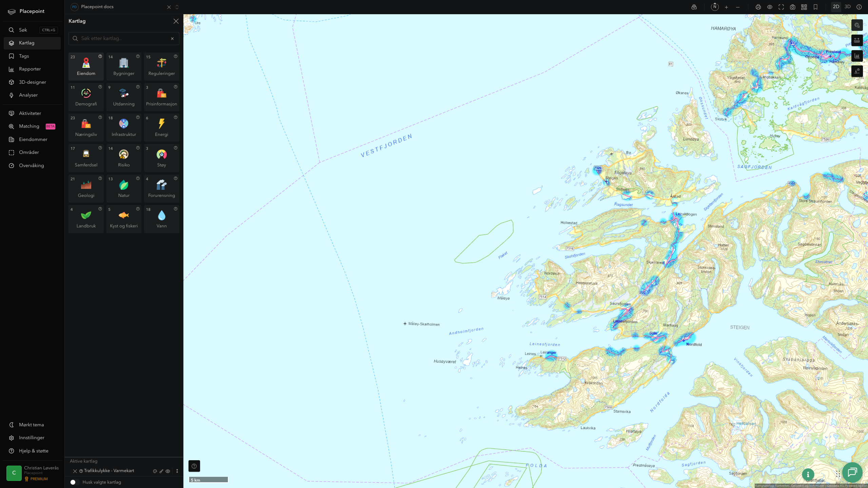Click the search map layers field
This screenshot has height=488, width=868.
pos(124,39)
